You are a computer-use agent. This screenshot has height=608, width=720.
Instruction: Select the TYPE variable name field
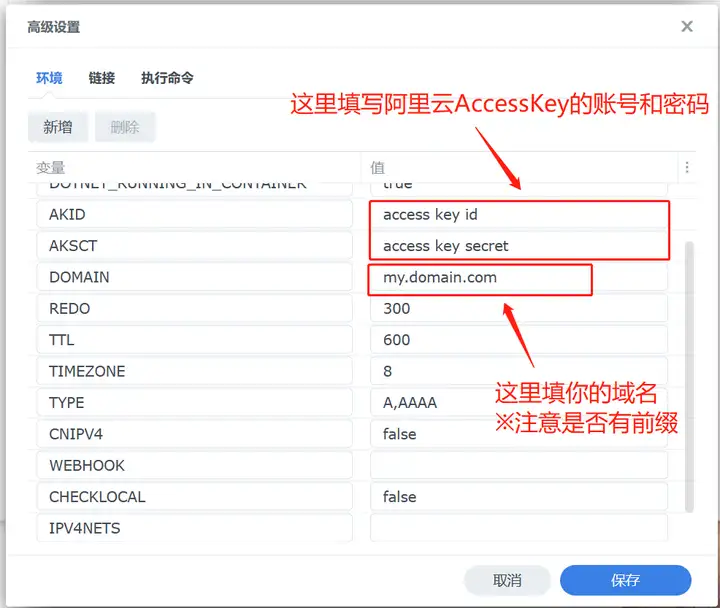[x=194, y=403]
